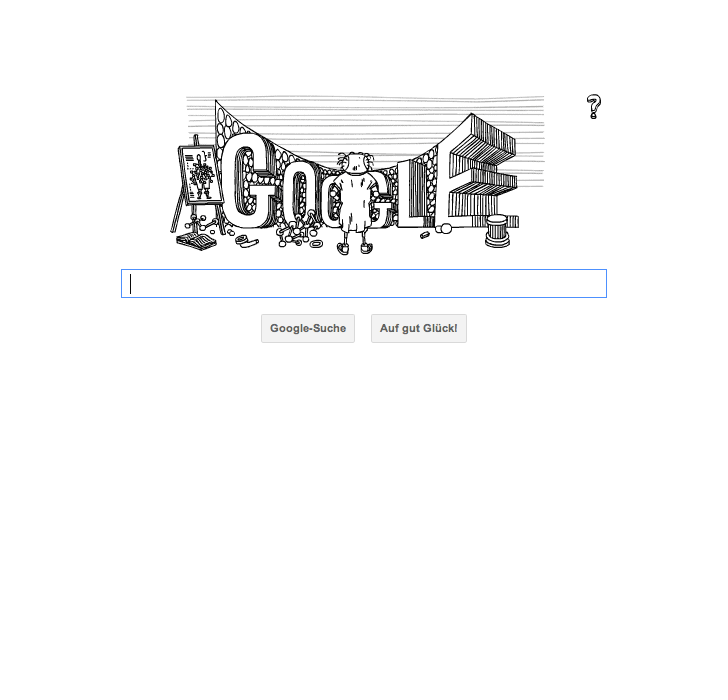This screenshot has width=728, height=700.
Task: Click the small ring lying on the floor
Action: click(316, 244)
